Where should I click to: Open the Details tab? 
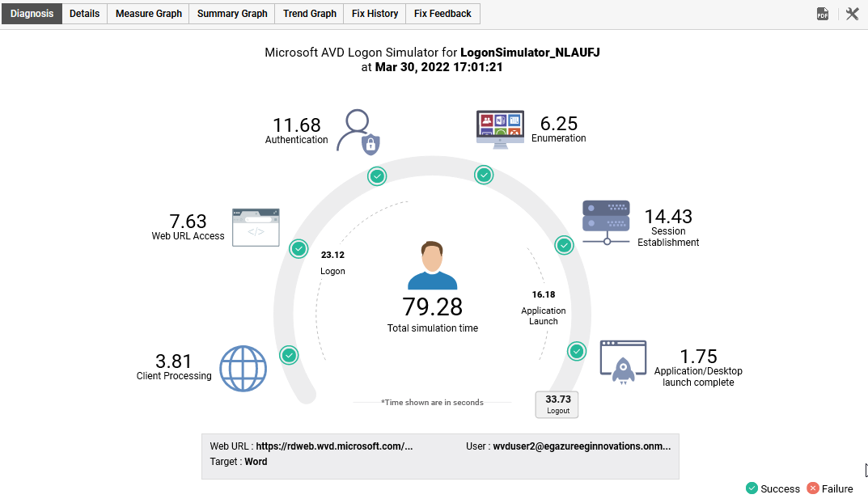(x=85, y=14)
